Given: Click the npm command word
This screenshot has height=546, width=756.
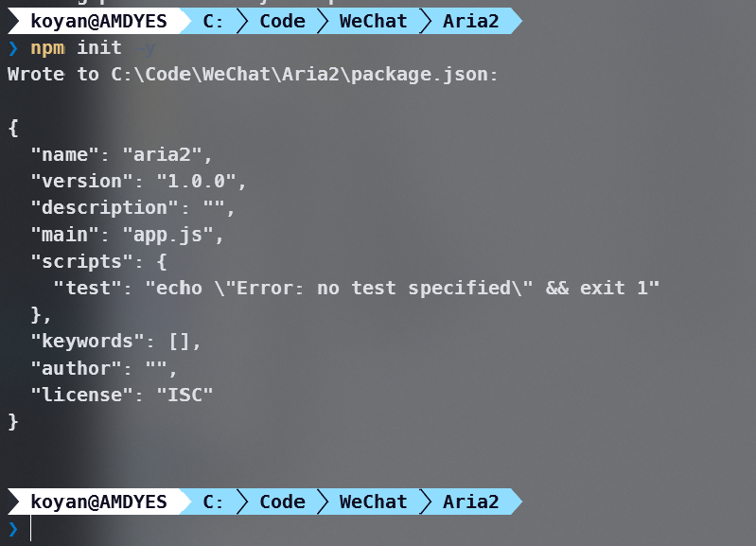Looking at the screenshot, I should (x=47, y=48).
